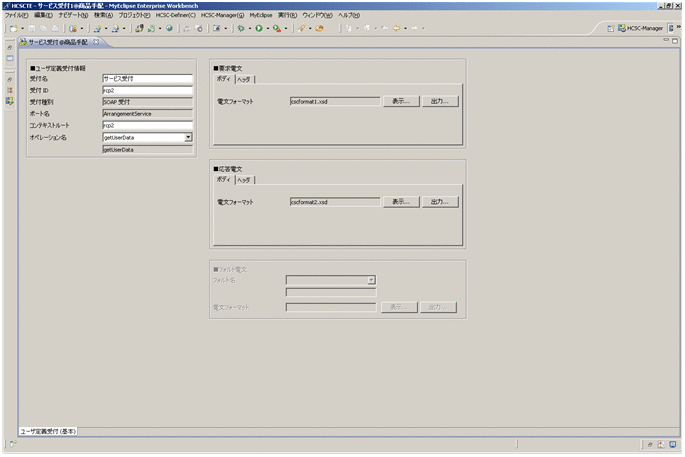The height and width of the screenshot is (457, 685).
Task: Click the External Tools run icon
Action: click(275, 28)
